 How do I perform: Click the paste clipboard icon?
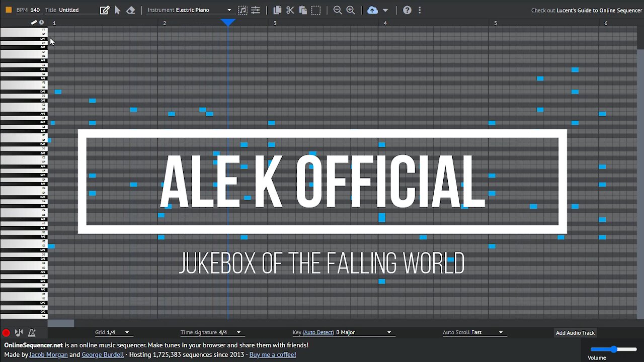[303, 10]
